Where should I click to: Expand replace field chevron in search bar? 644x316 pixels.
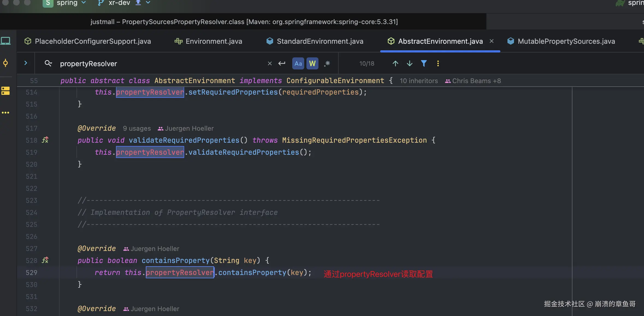pyautogui.click(x=26, y=63)
